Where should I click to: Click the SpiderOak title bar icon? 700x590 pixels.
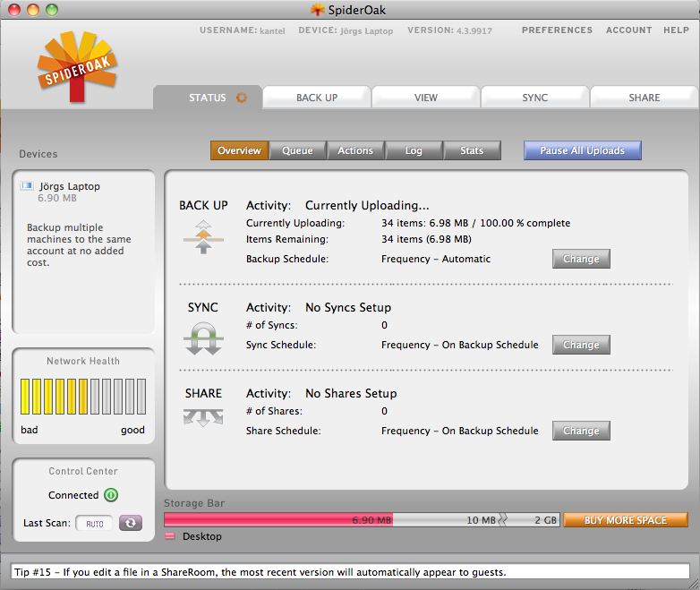(317, 9)
